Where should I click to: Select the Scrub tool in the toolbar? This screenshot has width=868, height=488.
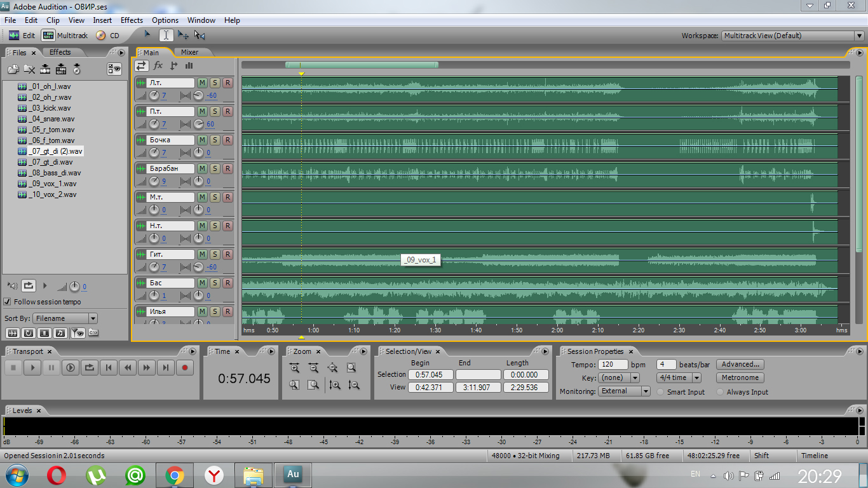[x=200, y=36]
